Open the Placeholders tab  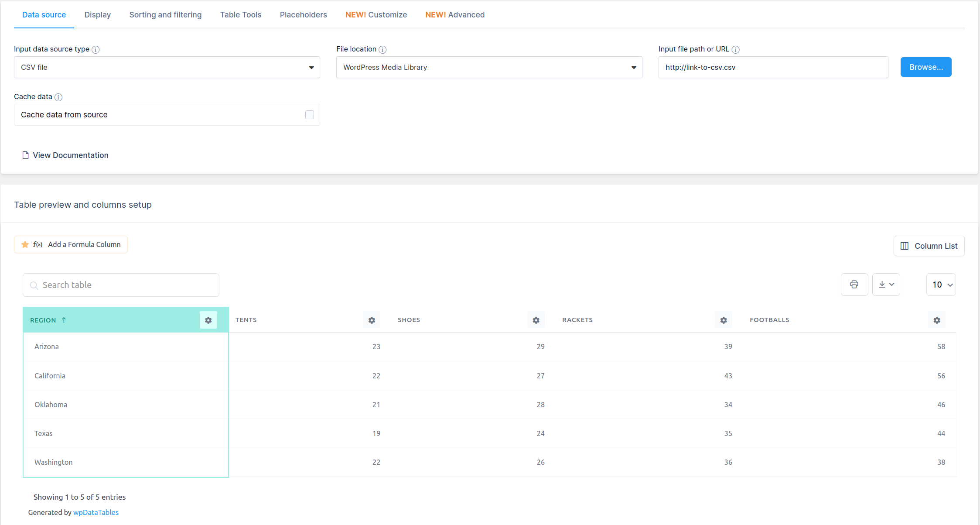304,15
